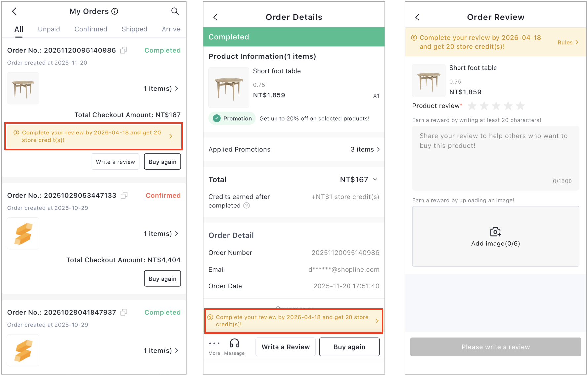This screenshot has width=588, height=376.
Task: Tap help icon next to Credits earned
Action: coord(247,206)
